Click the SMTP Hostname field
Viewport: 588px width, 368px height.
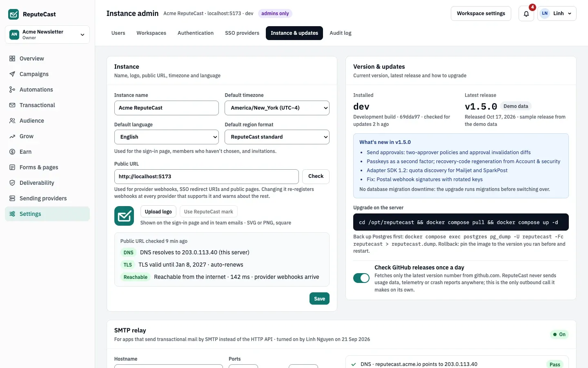tap(169, 366)
